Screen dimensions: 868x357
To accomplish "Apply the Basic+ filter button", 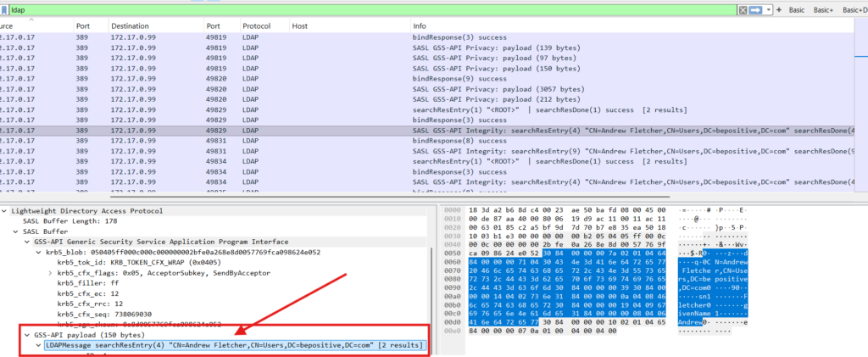I will (x=823, y=9).
